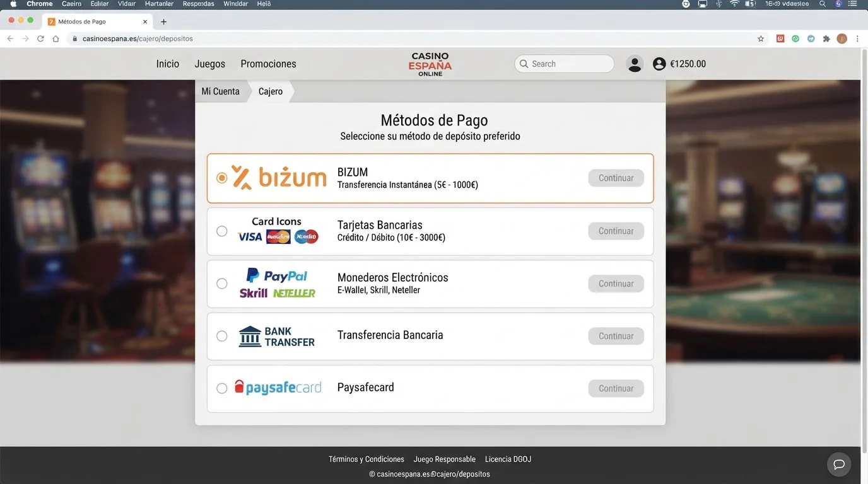
Task: Open the Licencia DGOJ link
Action: pos(508,459)
